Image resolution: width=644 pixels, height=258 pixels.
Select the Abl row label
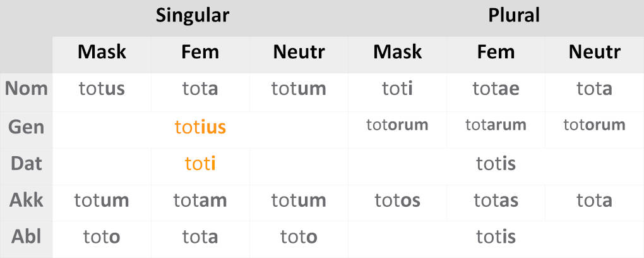click(26, 237)
